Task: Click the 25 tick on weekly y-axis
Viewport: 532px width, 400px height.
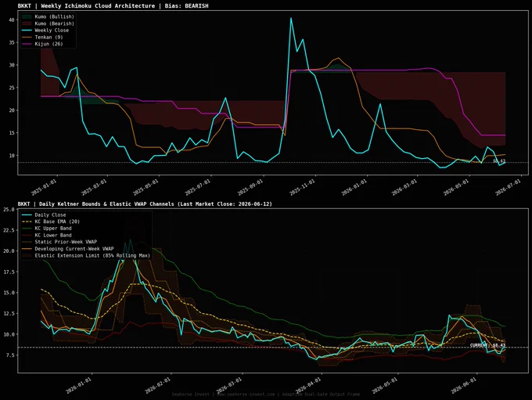Action: pos(12,88)
